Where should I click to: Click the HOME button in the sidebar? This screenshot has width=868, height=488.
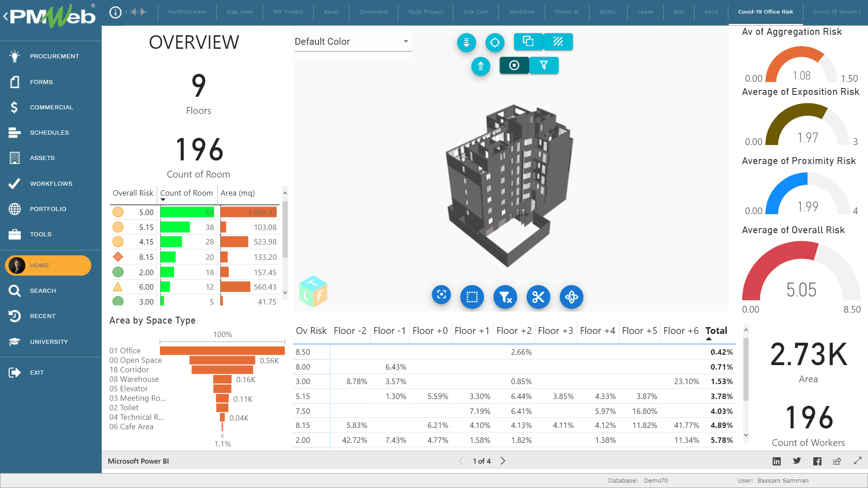47,265
